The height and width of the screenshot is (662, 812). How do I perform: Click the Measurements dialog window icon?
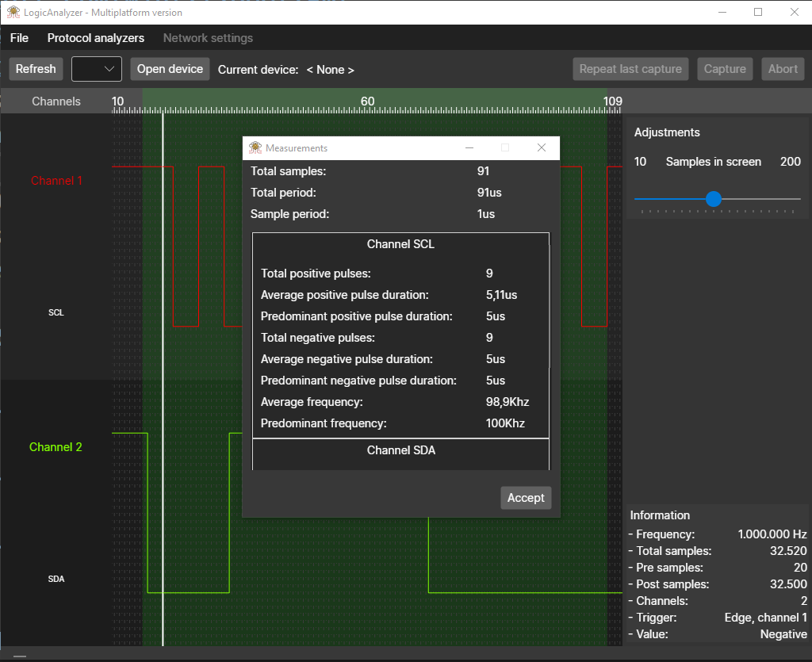pos(255,147)
